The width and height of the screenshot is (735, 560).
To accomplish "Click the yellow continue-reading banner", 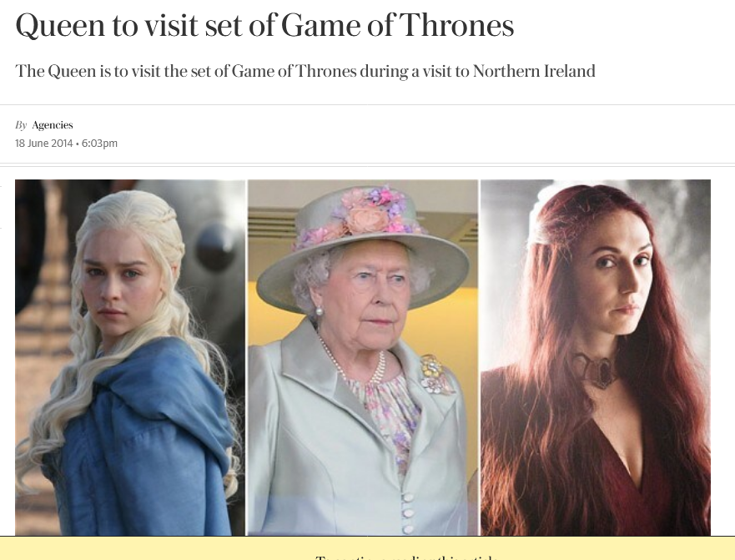I will coord(367,547).
